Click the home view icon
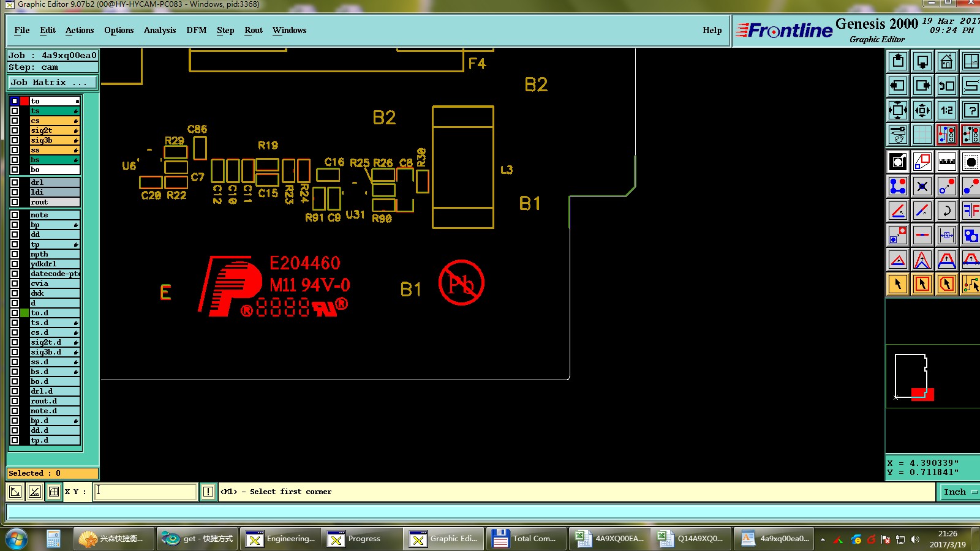 [x=947, y=61]
